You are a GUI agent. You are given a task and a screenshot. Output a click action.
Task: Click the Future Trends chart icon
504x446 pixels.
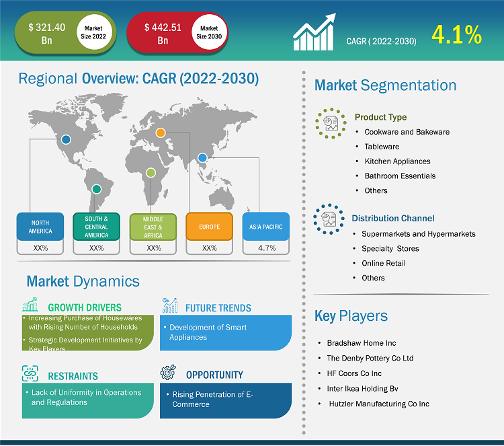click(x=168, y=306)
